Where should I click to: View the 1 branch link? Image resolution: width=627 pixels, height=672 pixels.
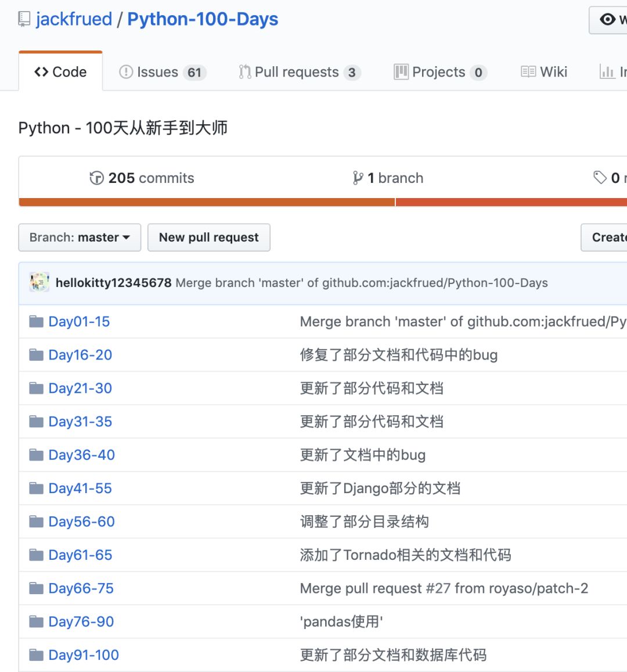(388, 178)
